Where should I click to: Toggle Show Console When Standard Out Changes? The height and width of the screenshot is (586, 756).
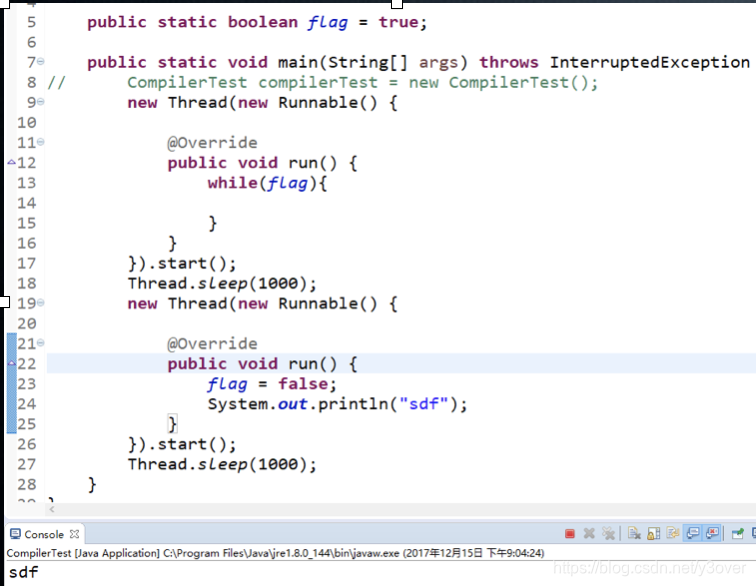(x=693, y=533)
